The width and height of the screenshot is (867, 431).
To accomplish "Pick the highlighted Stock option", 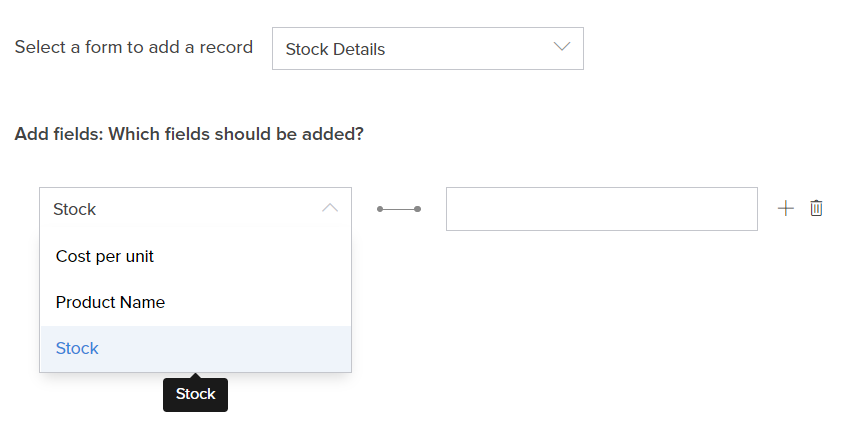I will tap(78, 348).
